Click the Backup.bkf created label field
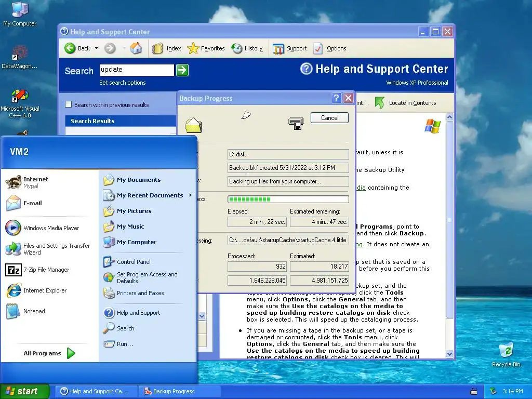Image resolution: width=532 pixels, height=399 pixels. (288, 168)
